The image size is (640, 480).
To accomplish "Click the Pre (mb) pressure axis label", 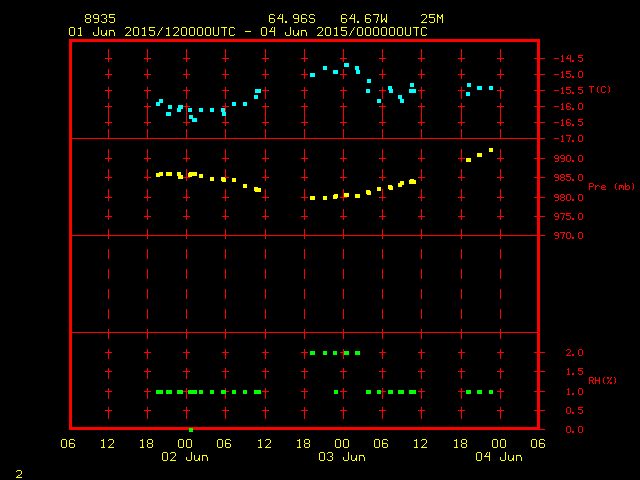I will 611,187.
